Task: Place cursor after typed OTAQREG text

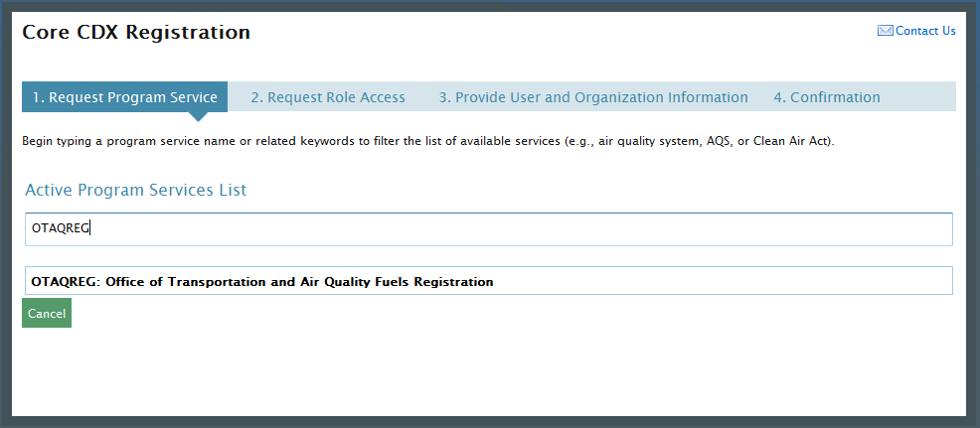Action: 91,228
